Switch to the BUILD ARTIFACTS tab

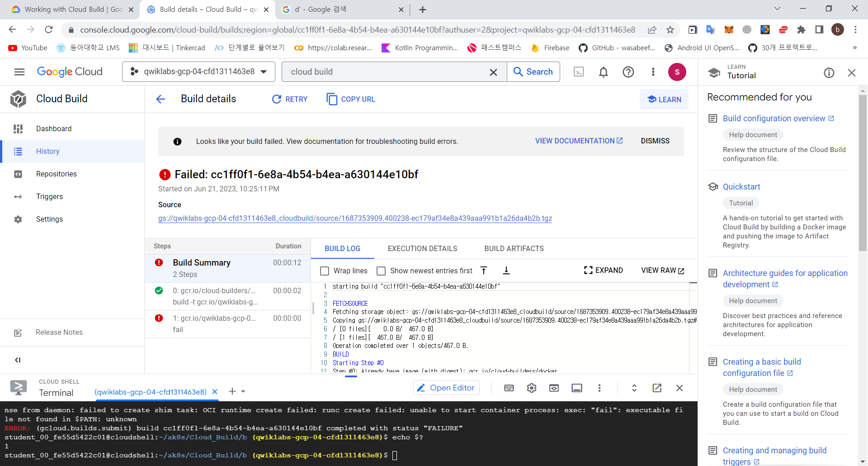(514, 249)
